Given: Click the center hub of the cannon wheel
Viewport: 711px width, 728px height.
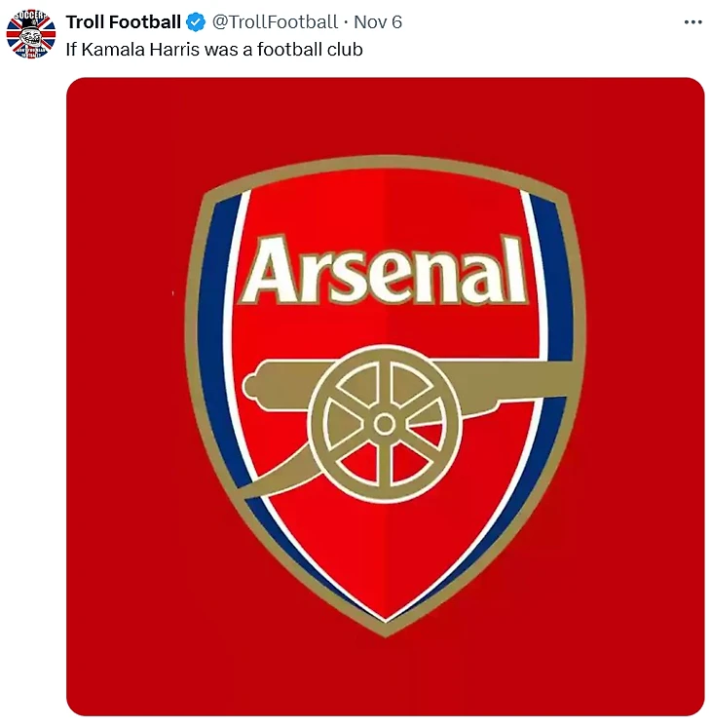Looking at the screenshot, I should [384, 424].
